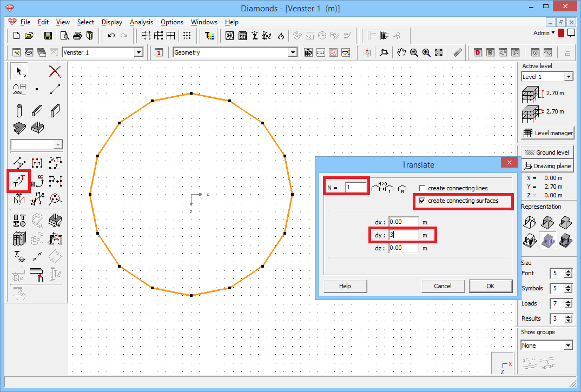Click the N copies input field

pyautogui.click(x=356, y=188)
